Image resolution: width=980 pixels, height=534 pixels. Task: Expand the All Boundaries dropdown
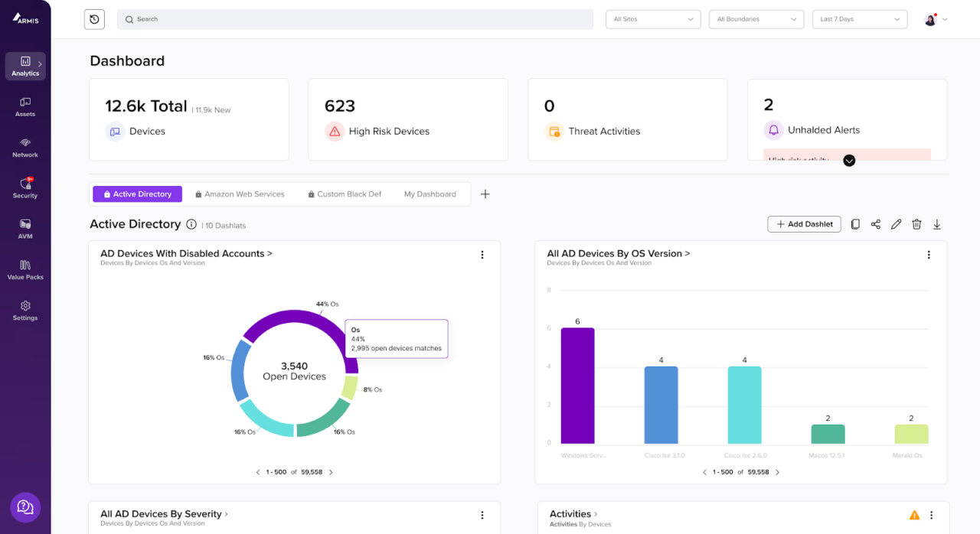coord(756,19)
